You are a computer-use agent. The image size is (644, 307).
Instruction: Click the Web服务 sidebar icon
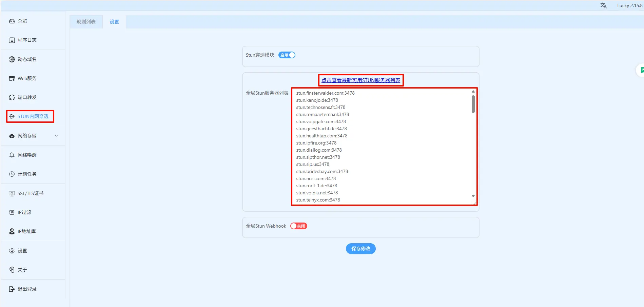coord(12,78)
